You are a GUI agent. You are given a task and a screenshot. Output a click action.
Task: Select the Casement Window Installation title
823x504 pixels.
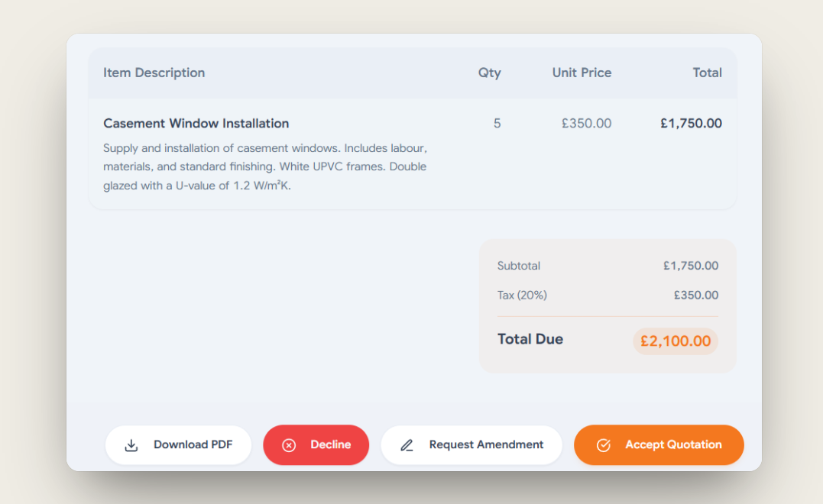click(196, 123)
